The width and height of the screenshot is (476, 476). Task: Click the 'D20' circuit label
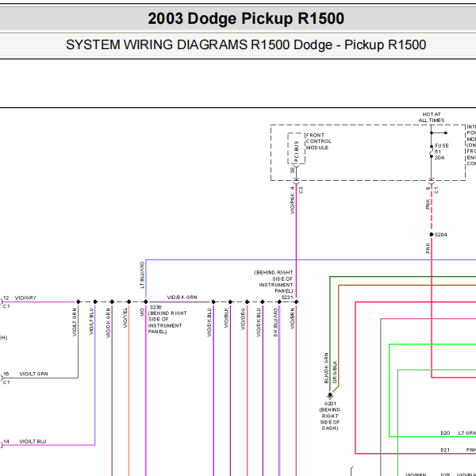tap(445, 433)
